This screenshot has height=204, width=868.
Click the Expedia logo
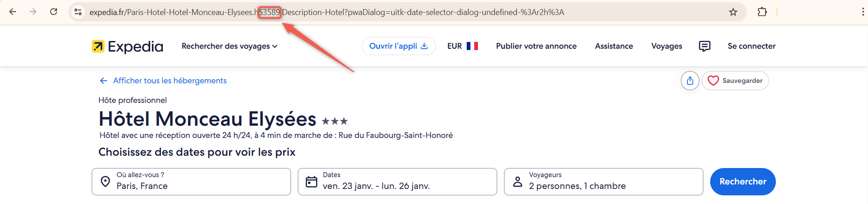127,46
